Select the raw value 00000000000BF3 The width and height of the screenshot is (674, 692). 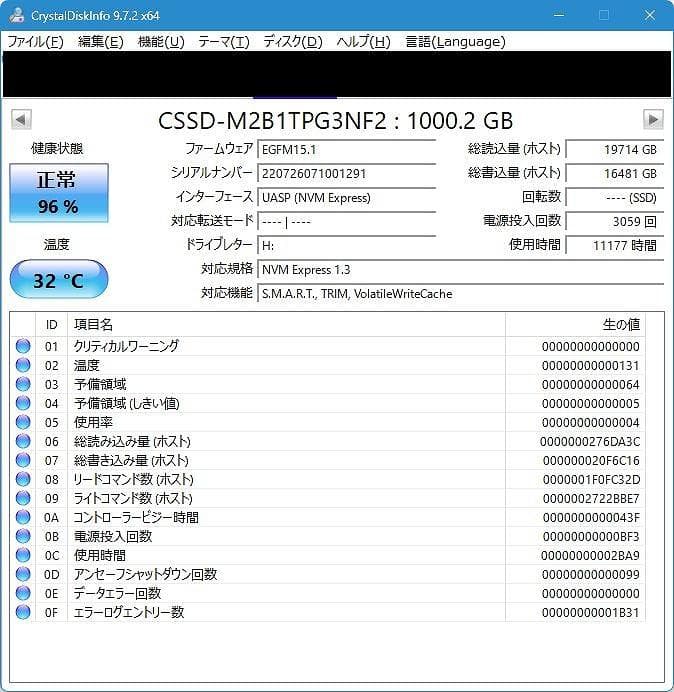coord(591,536)
